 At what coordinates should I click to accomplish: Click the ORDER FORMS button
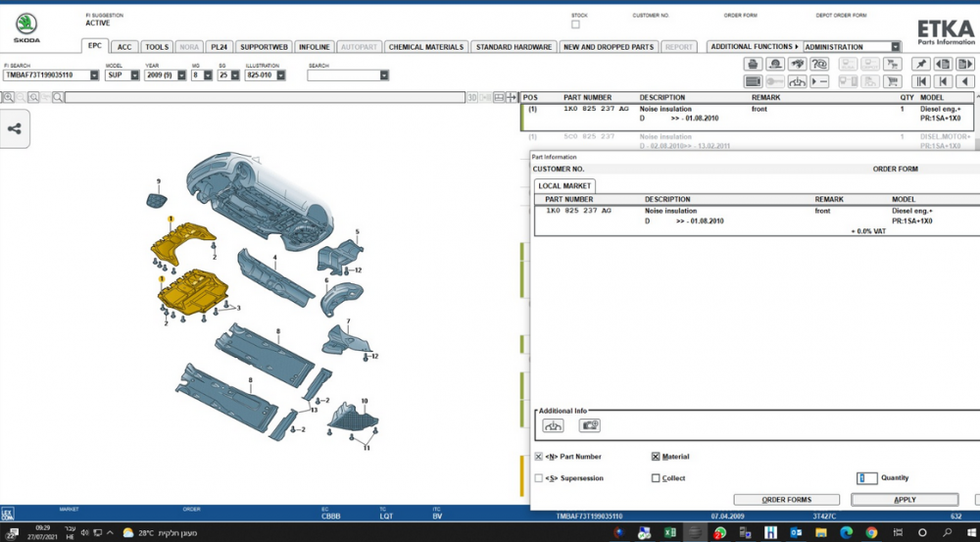coord(787,500)
